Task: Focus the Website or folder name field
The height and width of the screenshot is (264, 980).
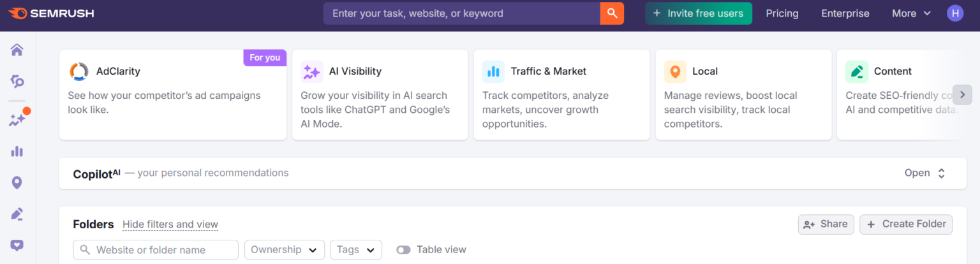Action: pyautogui.click(x=156, y=250)
